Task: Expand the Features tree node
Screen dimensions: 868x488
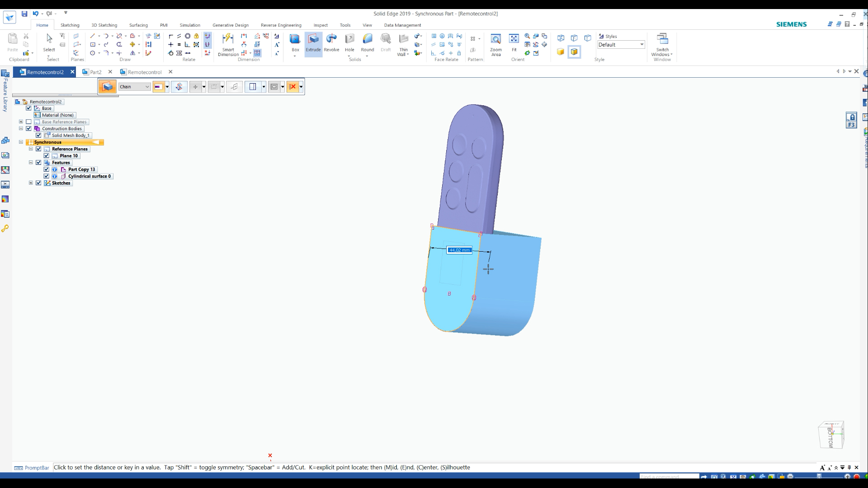Action: tap(30, 162)
